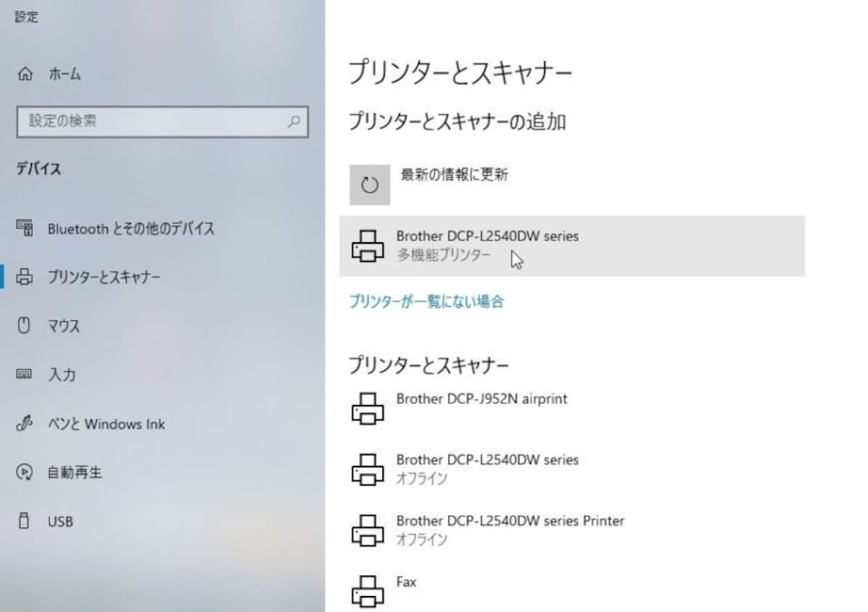The image size is (868, 612).
Task: Select プリンターとスキャナー in sidebar
Action: click(104, 277)
